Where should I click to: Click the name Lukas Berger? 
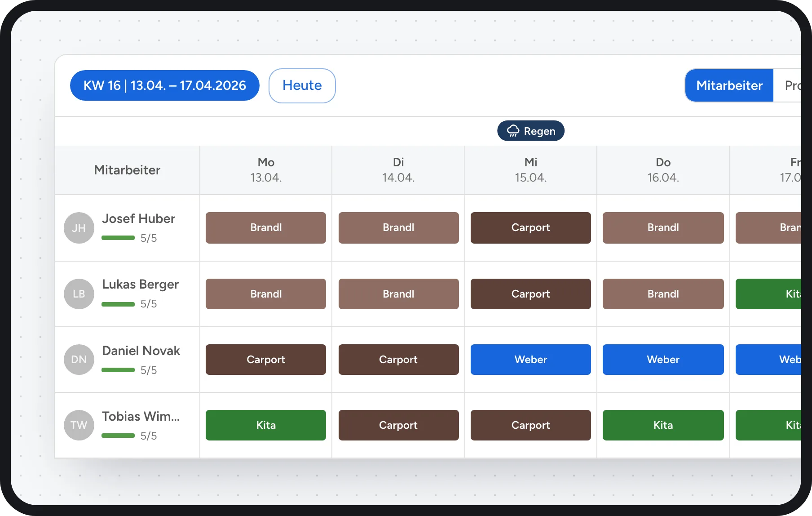140,285
